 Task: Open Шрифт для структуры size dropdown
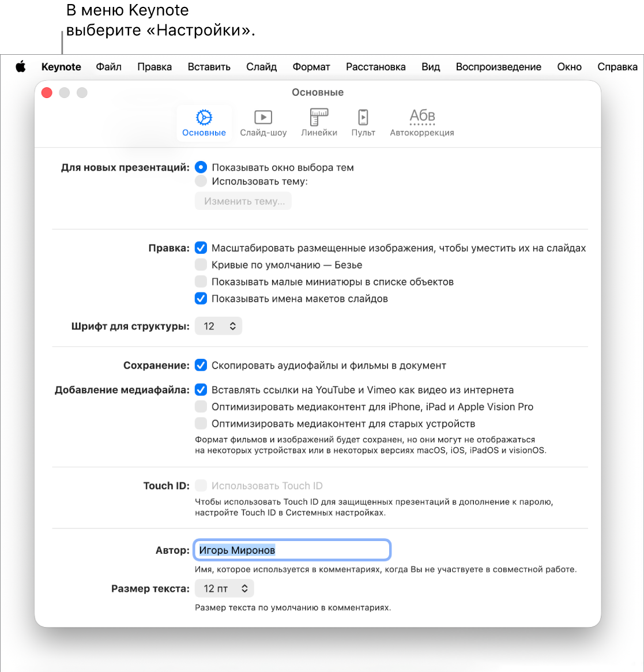219,326
